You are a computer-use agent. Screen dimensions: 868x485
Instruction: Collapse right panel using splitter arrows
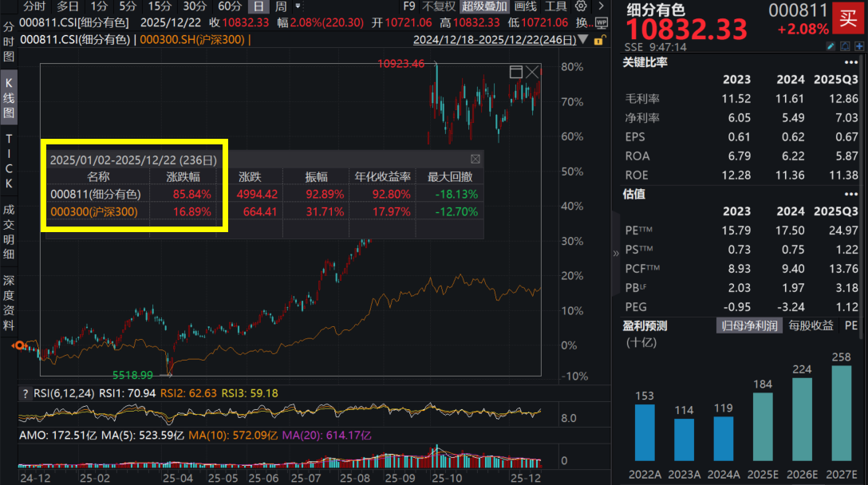[615, 253]
